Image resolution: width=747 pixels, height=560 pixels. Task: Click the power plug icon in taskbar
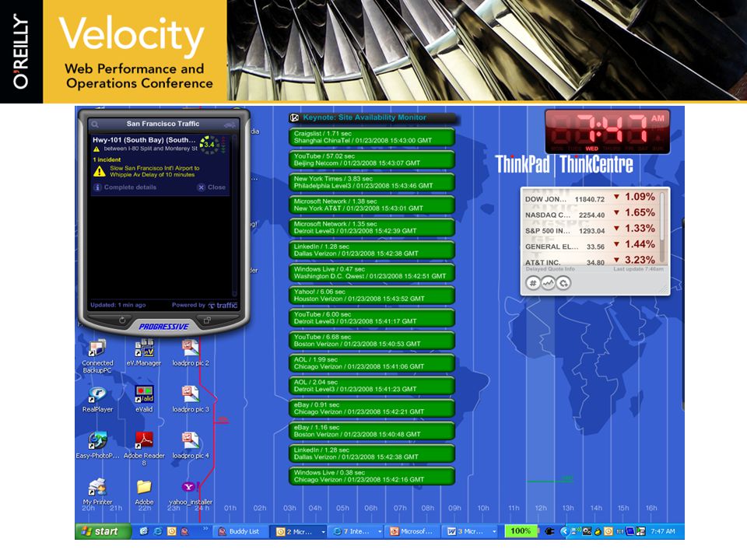point(549,531)
